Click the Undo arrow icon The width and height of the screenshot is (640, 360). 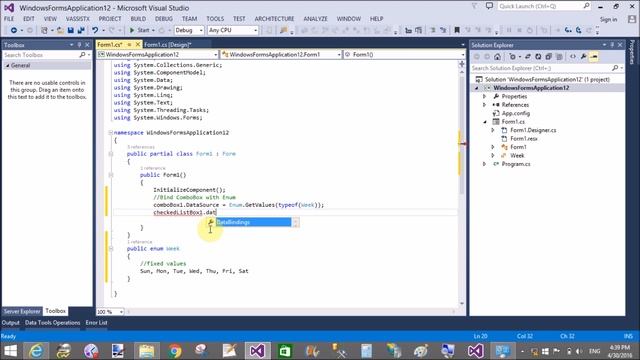95,30
